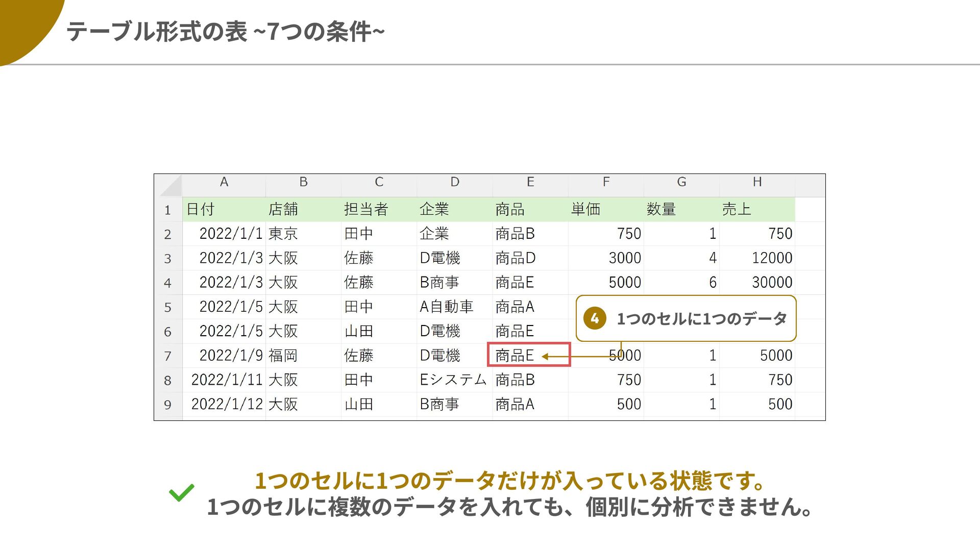Select the 田中 cell in row 2
Image resolution: width=980 pixels, height=551 pixels.
click(x=379, y=234)
